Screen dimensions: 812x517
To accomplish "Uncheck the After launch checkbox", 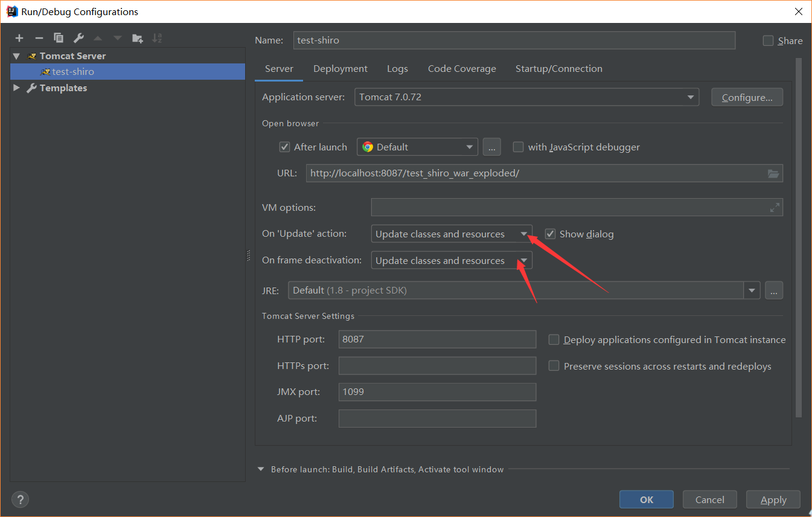I will pos(285,147).
